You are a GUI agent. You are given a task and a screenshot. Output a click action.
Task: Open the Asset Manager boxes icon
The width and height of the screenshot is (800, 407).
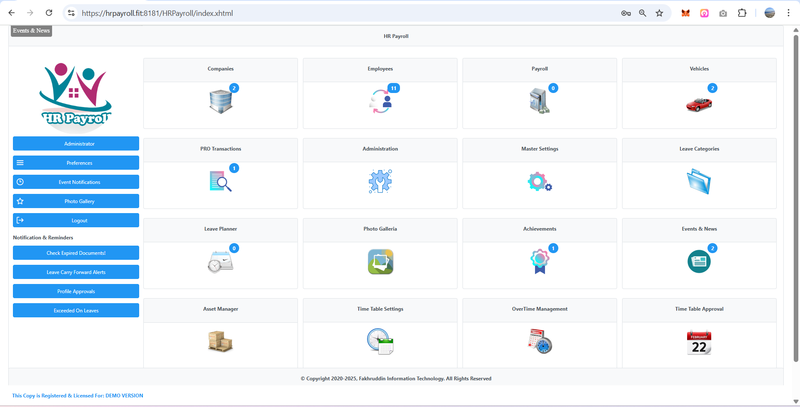[x=220, y=342]
